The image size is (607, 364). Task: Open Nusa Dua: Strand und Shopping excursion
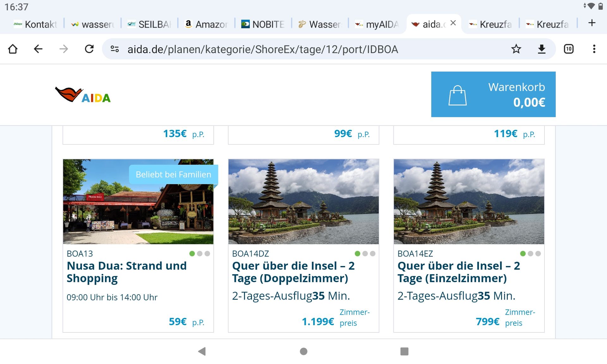click(126, 272)
